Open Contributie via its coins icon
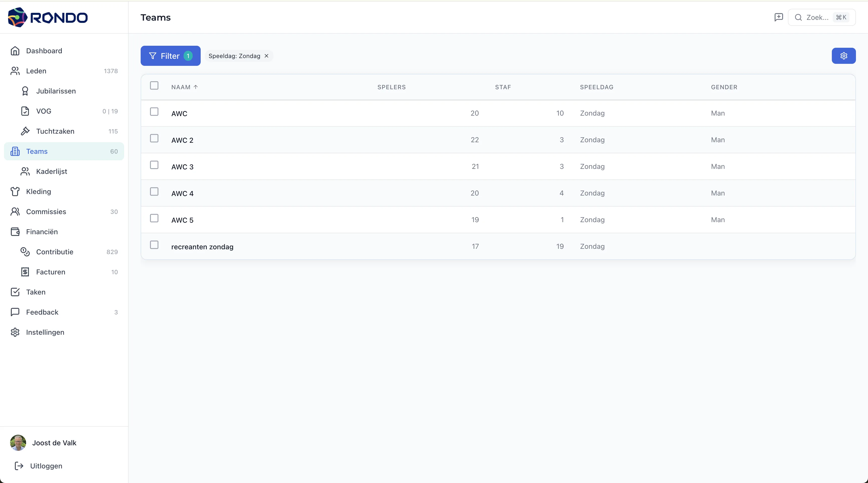868x483 pixels. [25, 252]
